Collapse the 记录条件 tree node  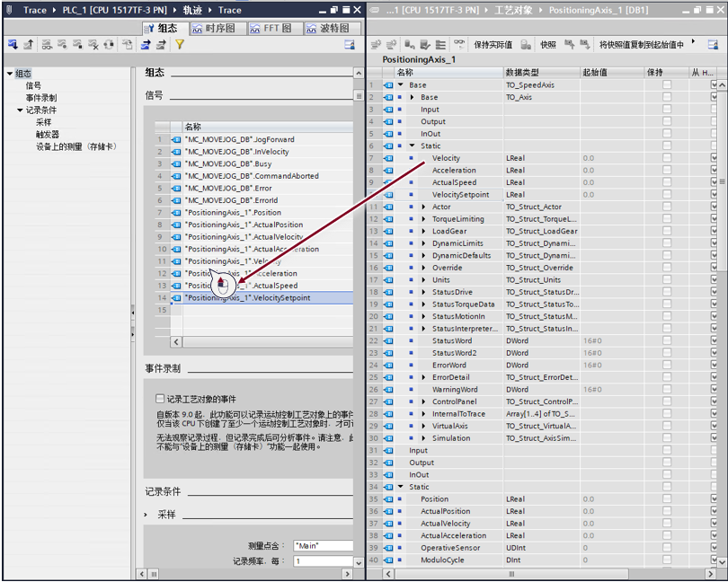[20, 110]
